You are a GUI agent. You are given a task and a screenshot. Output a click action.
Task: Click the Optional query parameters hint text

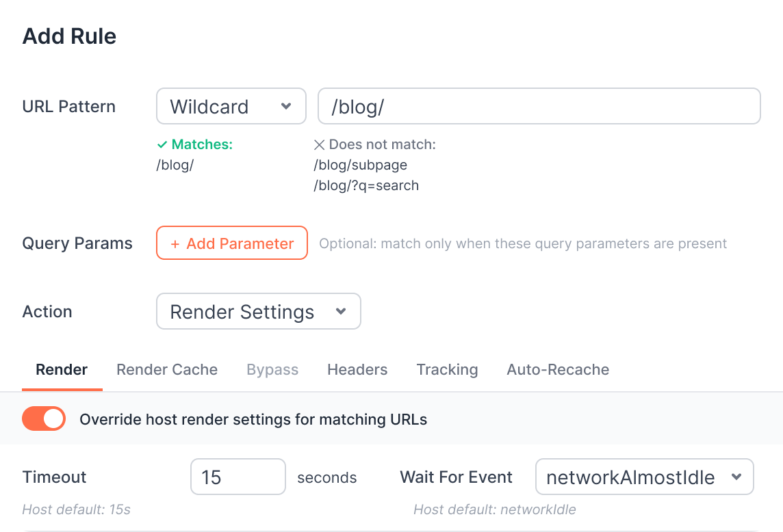coord(523,243)
